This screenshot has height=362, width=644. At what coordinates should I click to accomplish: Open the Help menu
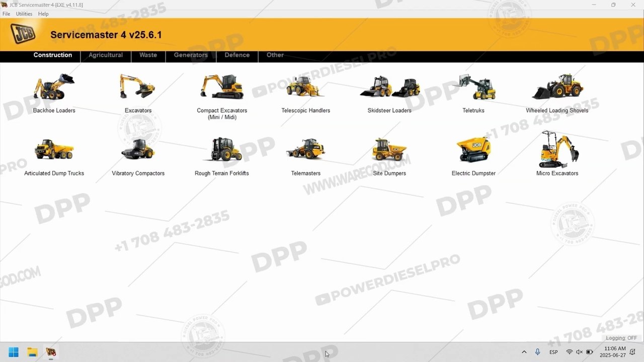[43, 14]
